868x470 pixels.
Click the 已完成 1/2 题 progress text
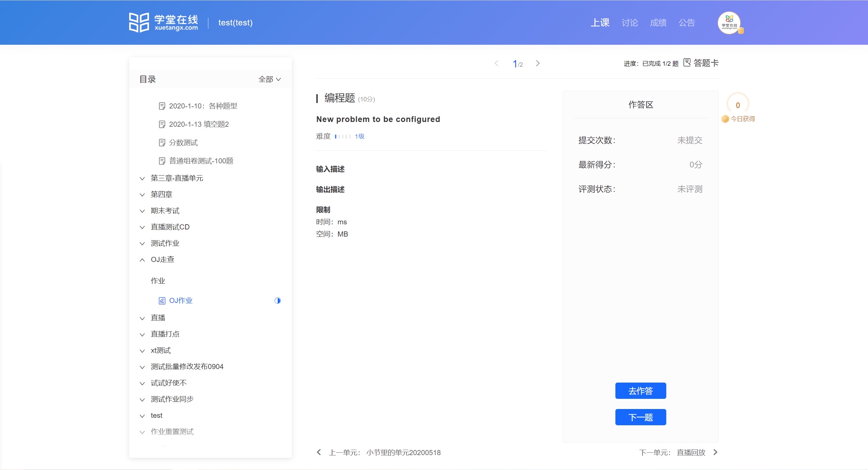pos(660,63)
